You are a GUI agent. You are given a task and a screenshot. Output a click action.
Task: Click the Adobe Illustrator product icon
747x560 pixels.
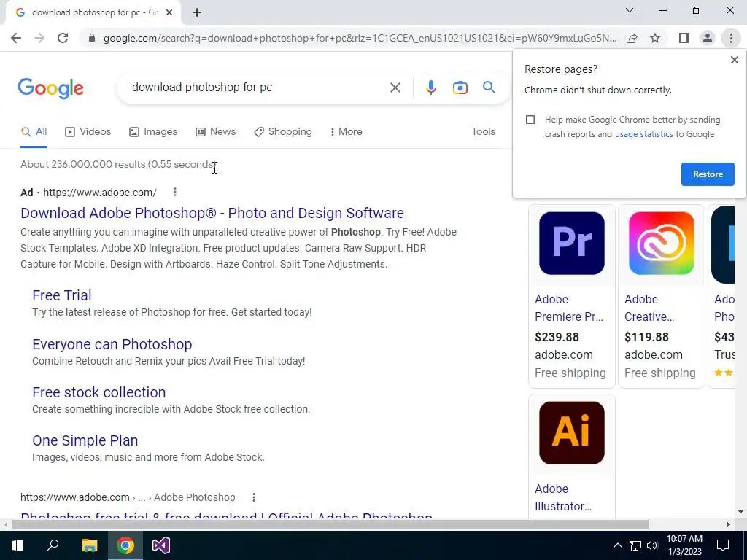click(572, 433)
